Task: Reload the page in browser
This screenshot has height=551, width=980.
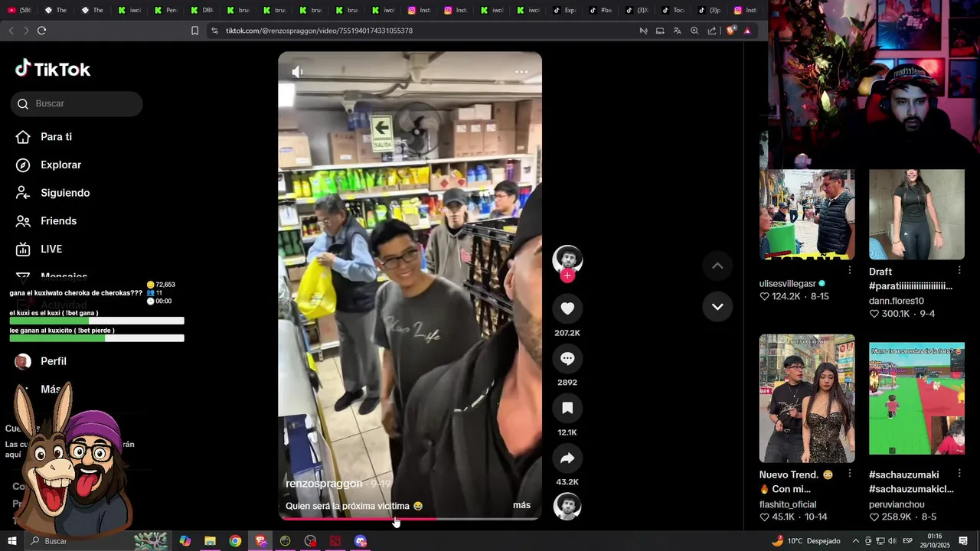Action: (41, 31)
